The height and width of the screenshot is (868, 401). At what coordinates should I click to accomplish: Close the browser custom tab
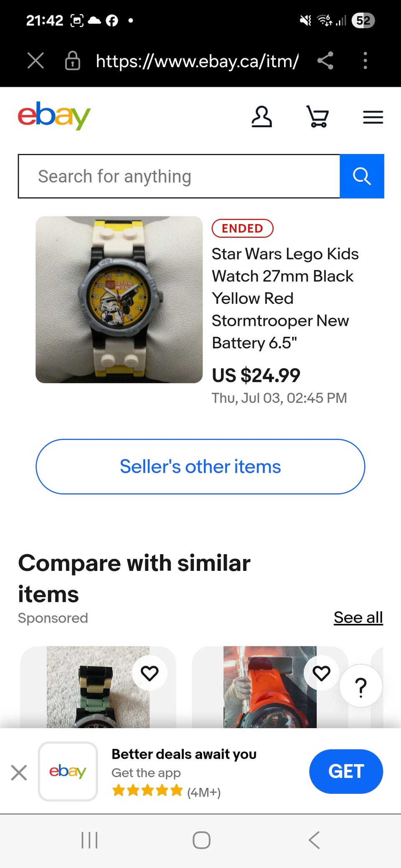36,61
